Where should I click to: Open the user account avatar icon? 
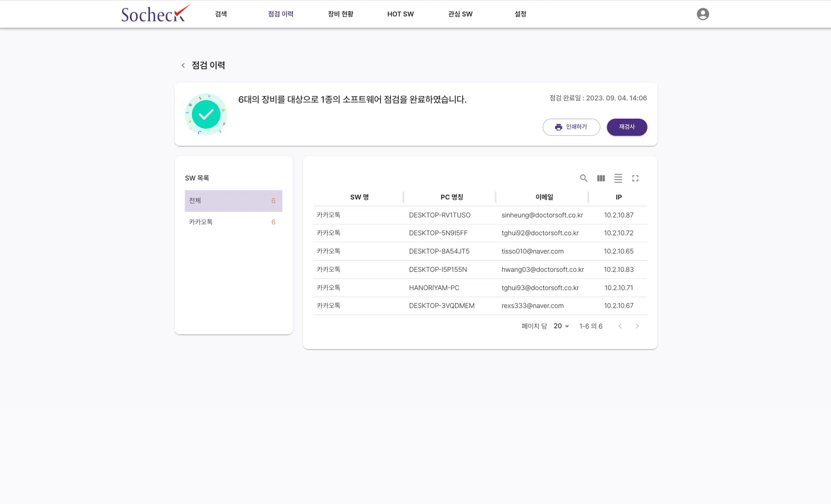tap(702, 14)
